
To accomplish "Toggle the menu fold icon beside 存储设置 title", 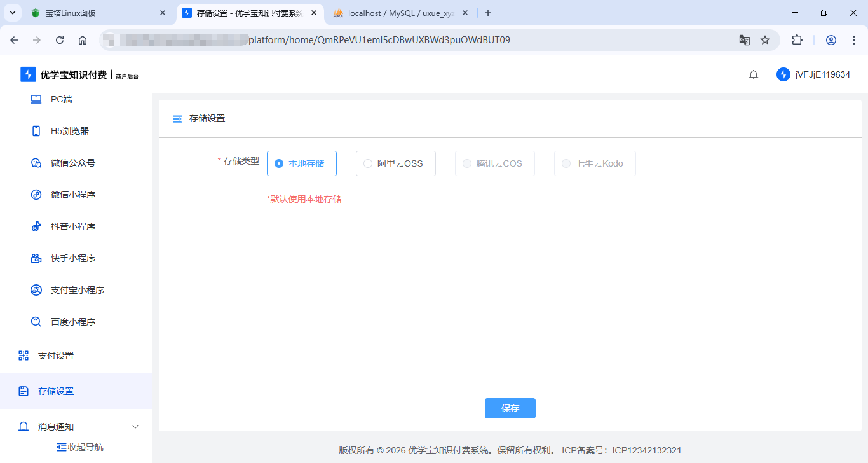I will 177,119.
